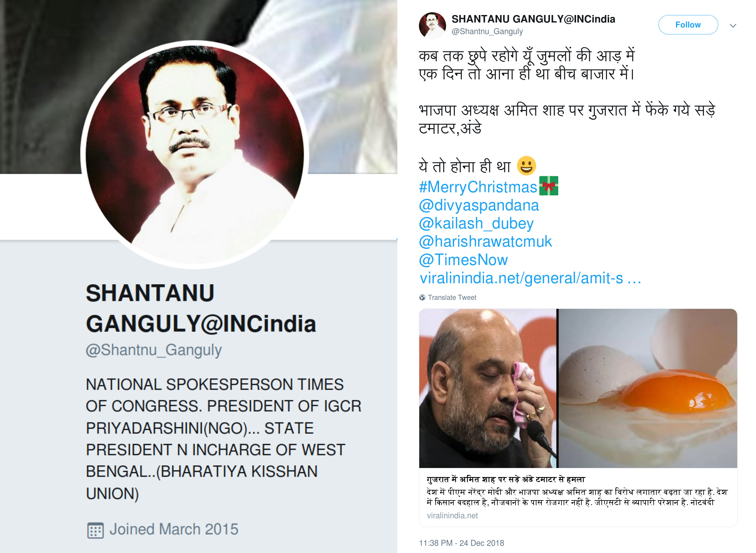
Task: Open the viralinindia.net/general/amit-s link
Action: [x=530, y=278]
